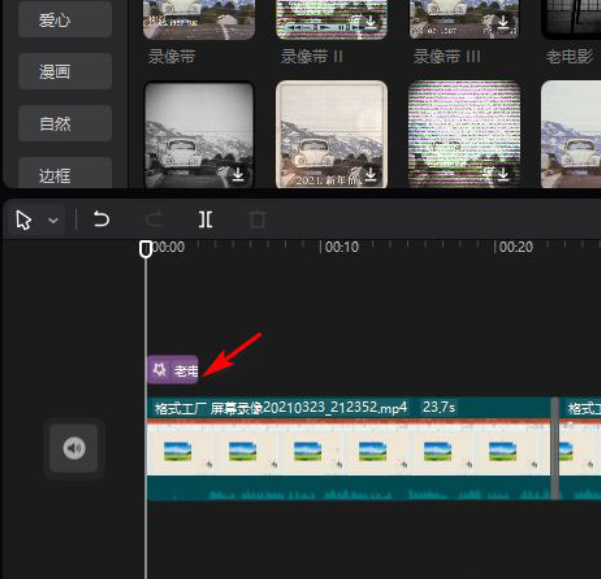
Task: Select the black-and-white vignette effect thumbnail
Action: 198,135
